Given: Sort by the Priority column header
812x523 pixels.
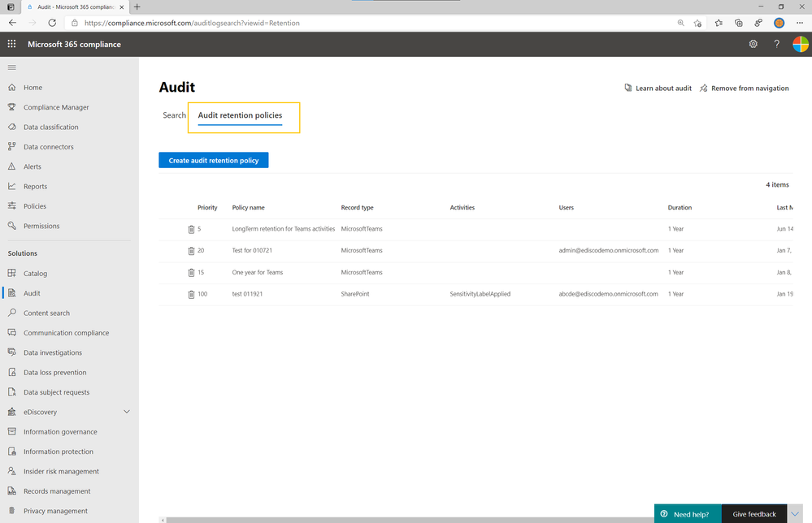Looking at the screenshot, I should pos(207,207).
